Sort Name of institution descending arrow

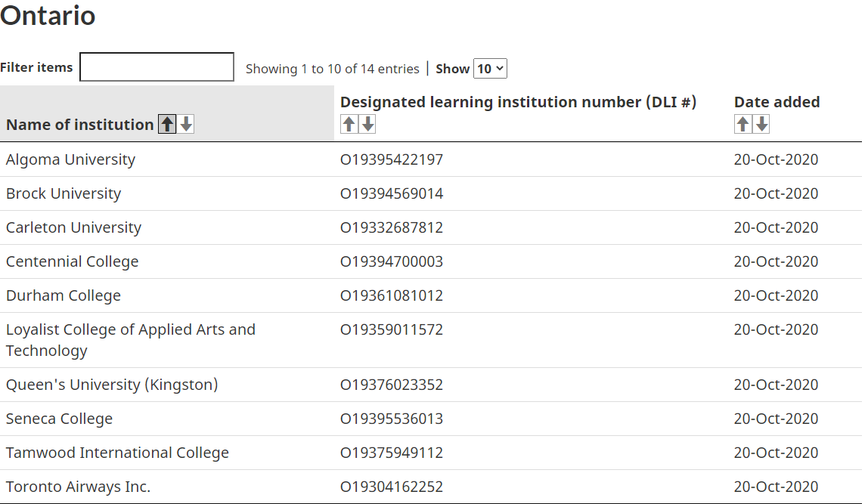(x=187, y=124)
